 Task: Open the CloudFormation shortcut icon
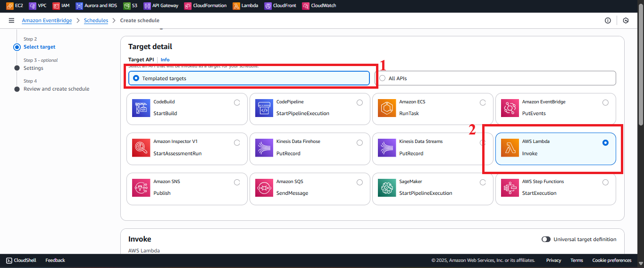pyautogui.click(x=188, y=6)
